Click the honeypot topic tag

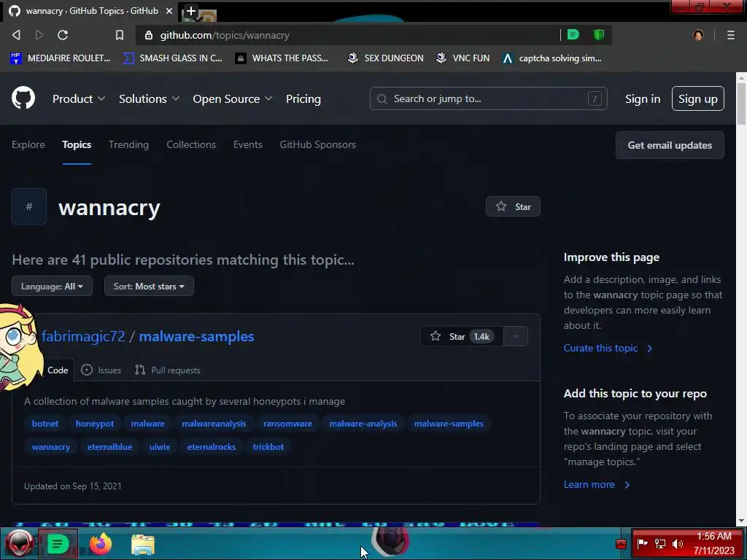95,424
